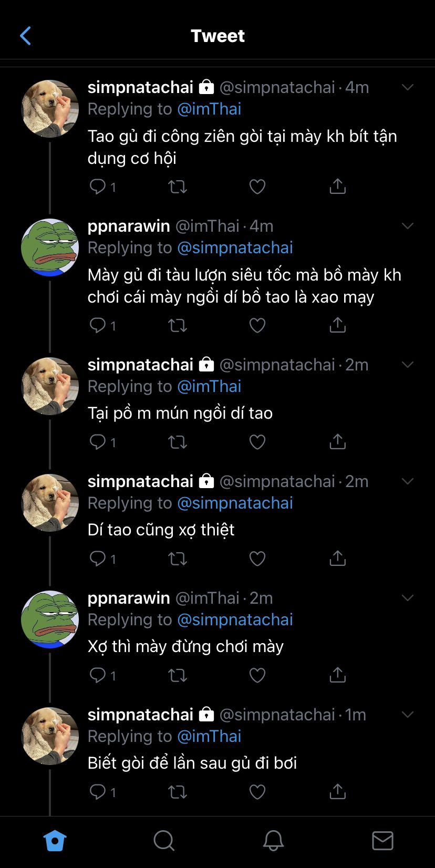This screenshot has width=435, height=868.
Task: Switch to the Notifications bell tab
Action: [x=273, y=841]
